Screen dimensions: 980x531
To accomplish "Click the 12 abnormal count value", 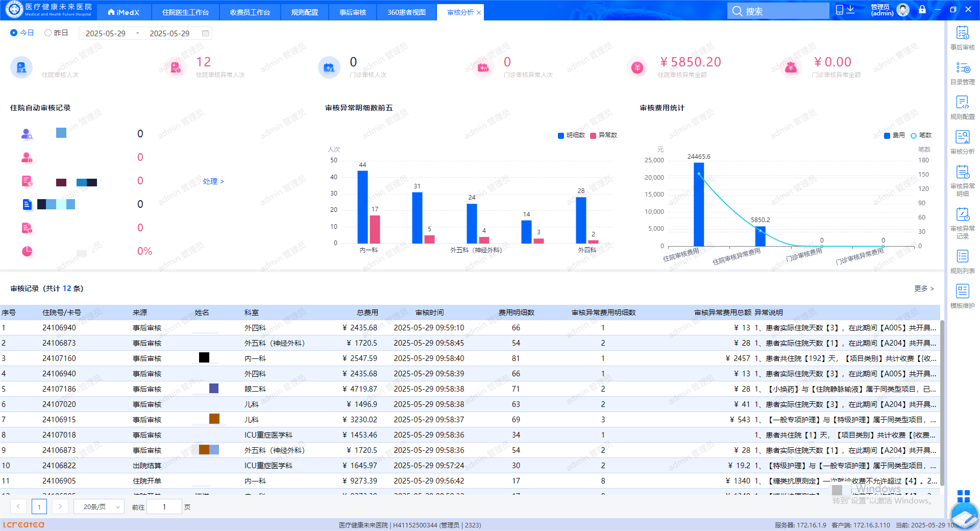I will click(203, 62).
